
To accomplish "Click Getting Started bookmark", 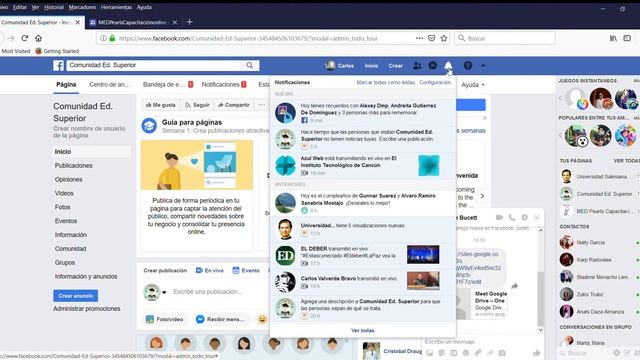I will tap(57, 51).
